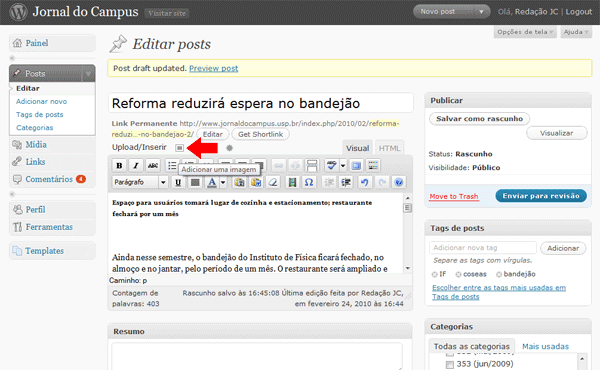The height and width of the screenshot is (370, 600).
Task: Focus the Adicionar nova tag field
Action: (x=483, y=248)
